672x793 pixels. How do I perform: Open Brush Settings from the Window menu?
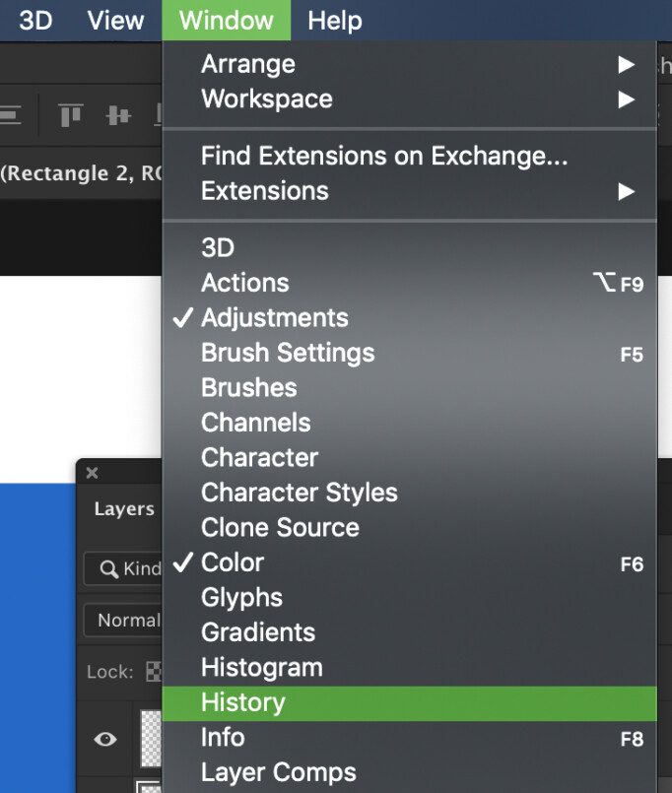tap(287, 353)
